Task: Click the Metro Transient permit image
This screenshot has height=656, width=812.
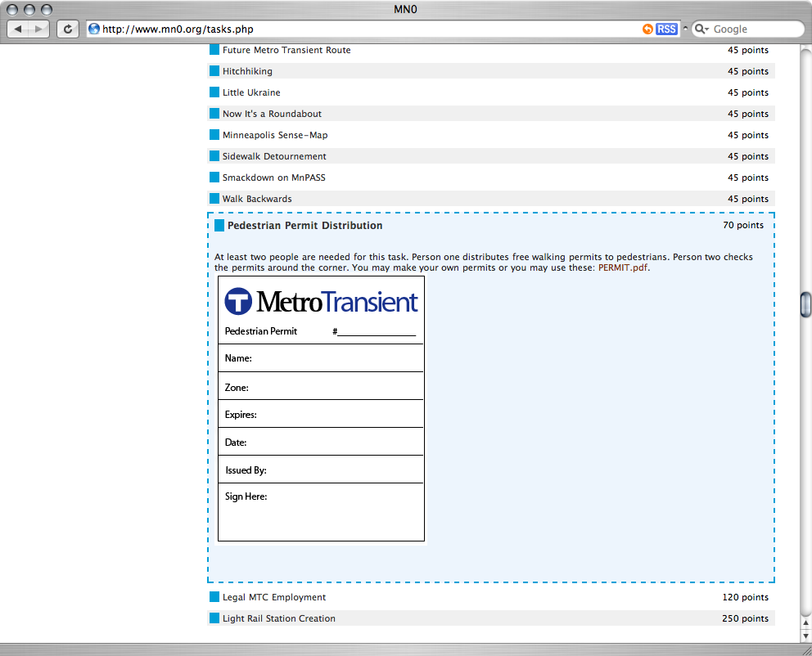Action: click(x=321, y=408)
